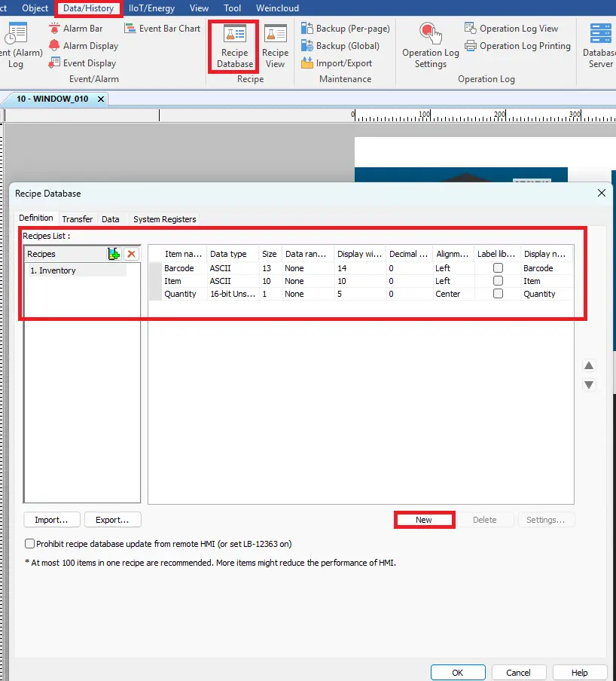Move selected item up with the arrow button
This screenshot has width=616, height=681.
point(589,365)
